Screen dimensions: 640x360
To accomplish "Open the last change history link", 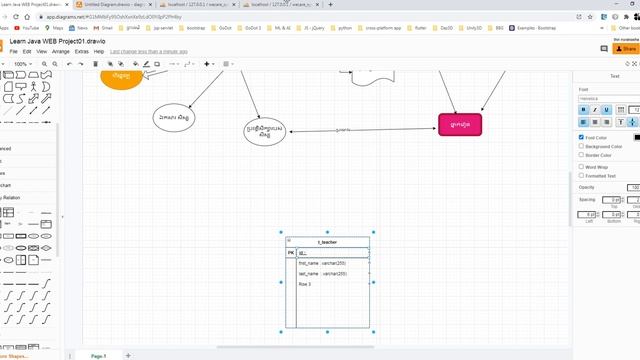I will (149, 52).
